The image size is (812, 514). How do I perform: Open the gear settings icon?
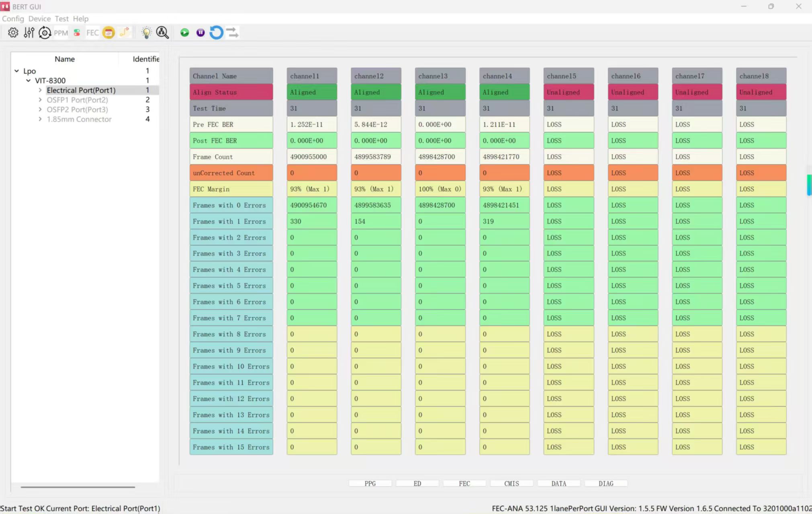pyautogui.click(x=13, y=33)
